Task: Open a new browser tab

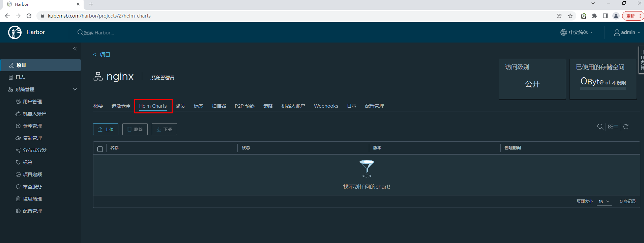Action: click(91, 4)
